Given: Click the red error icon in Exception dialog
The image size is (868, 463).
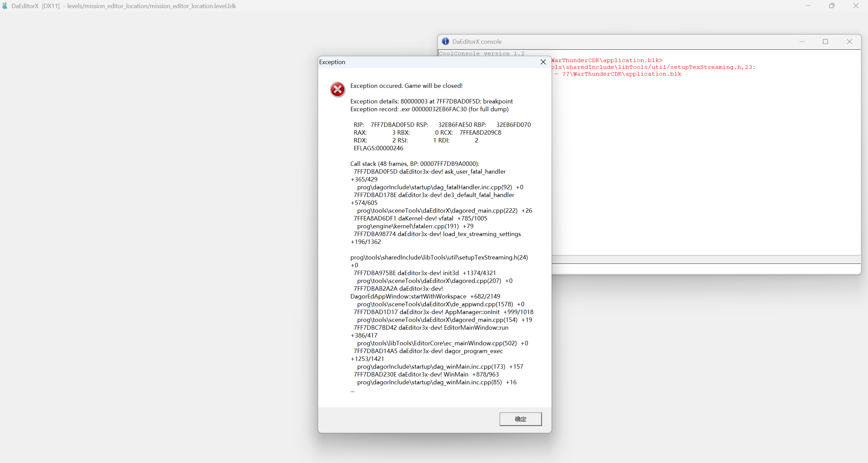Looking at the screenshot, I should pyautogui.click(x=337, y=90).
